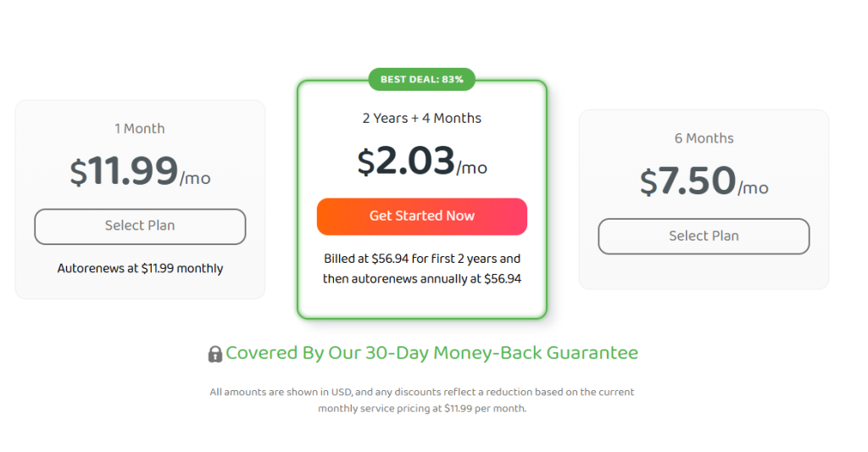The height and width of the screenshot is (452, 868).
Task: Click the autorenews annually at $56.94 line
Action: [421, 279]
